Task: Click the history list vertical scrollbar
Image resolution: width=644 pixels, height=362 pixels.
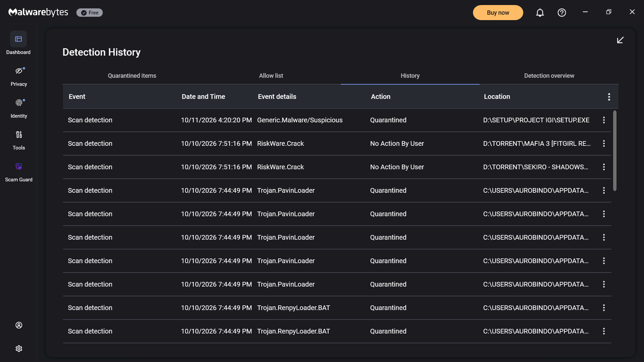Action: [615, 151]
